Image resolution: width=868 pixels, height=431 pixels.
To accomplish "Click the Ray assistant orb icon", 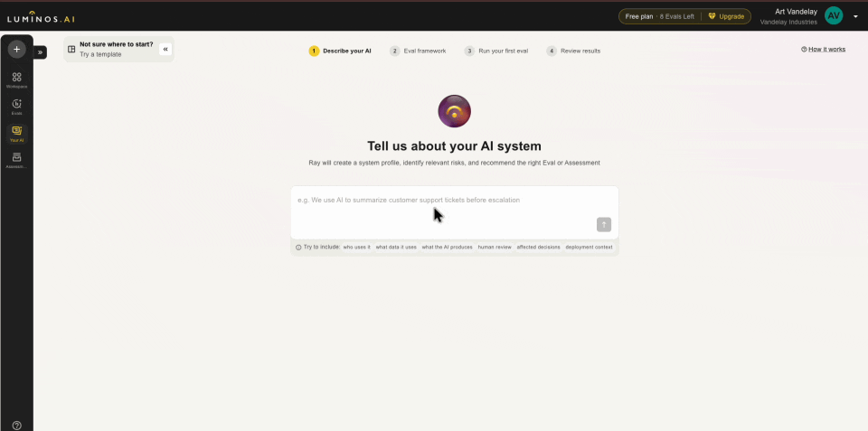I will tap(454, 111).
